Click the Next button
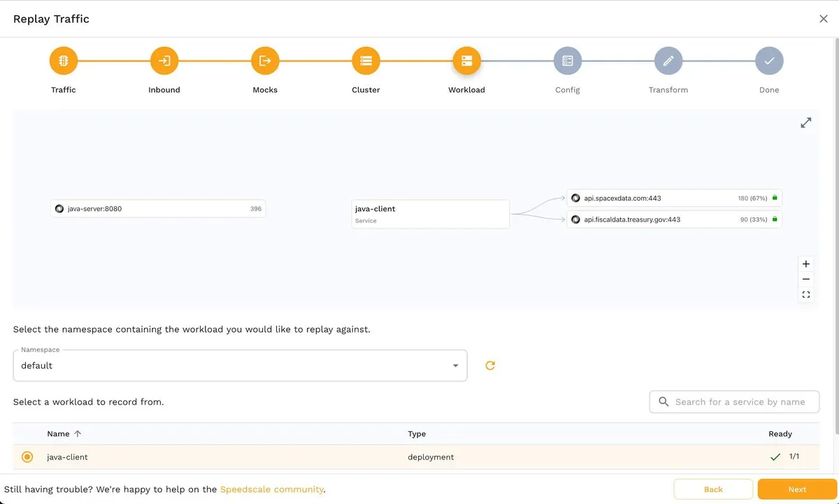The width and height of the screenshot is (839, 504). [x=797, y=489]
